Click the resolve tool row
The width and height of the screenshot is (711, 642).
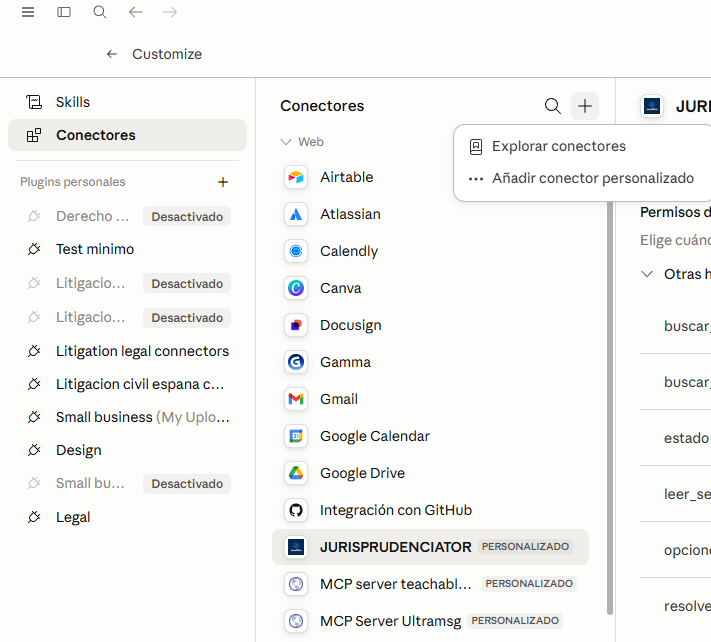pos(675,606)
